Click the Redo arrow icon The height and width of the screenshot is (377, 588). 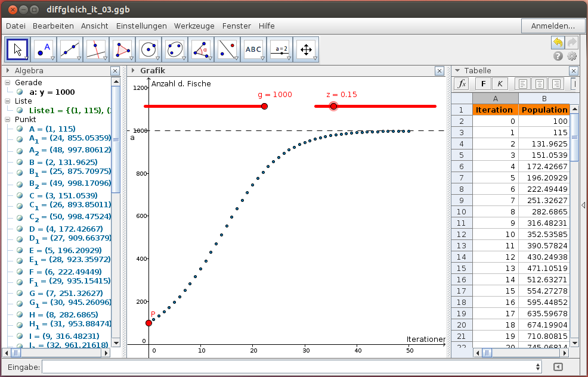571,42
